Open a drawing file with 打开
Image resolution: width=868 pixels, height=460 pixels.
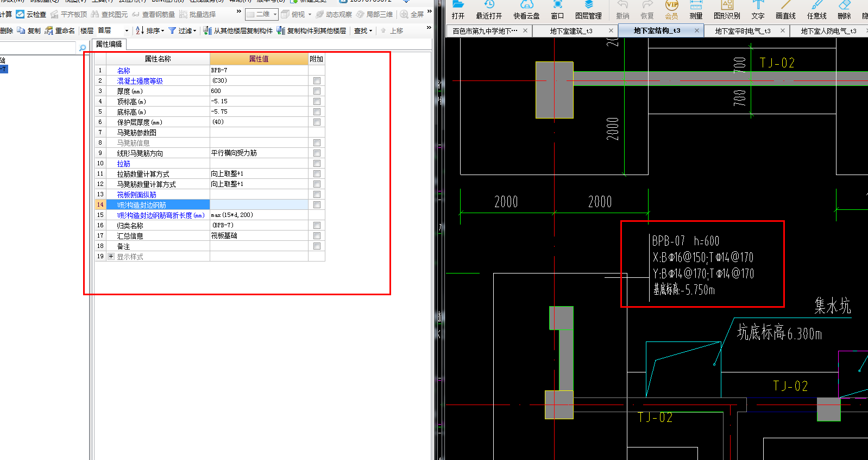point(458,10)
